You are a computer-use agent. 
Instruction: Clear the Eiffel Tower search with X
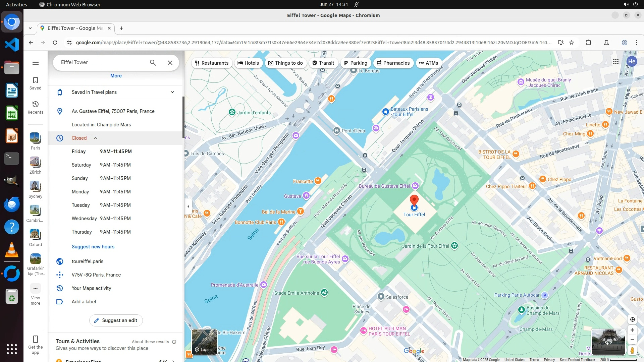(x=170, y=63)
